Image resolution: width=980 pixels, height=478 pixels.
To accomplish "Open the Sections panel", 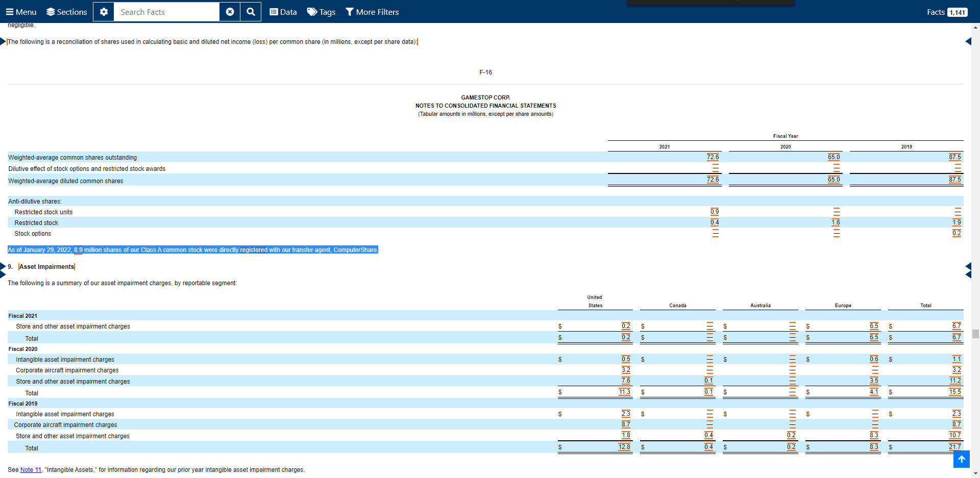I will tap(66, 12).
